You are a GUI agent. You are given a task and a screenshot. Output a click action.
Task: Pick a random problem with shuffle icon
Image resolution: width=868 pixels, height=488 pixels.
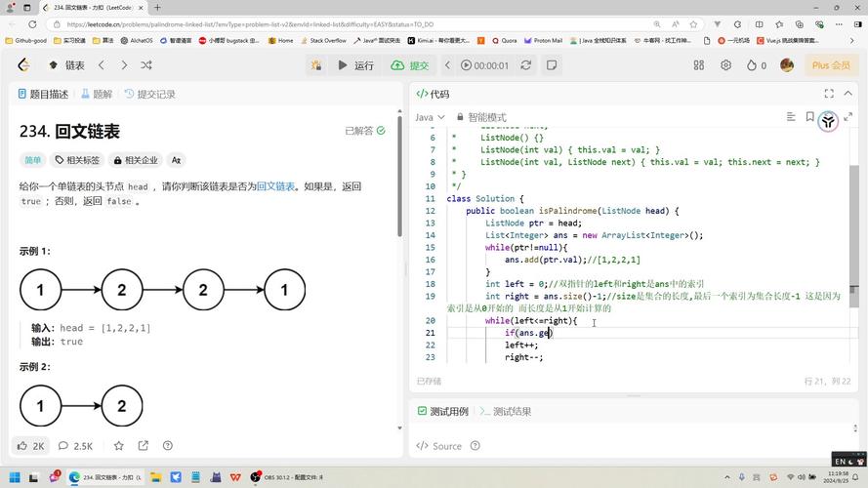click(146, 65)
